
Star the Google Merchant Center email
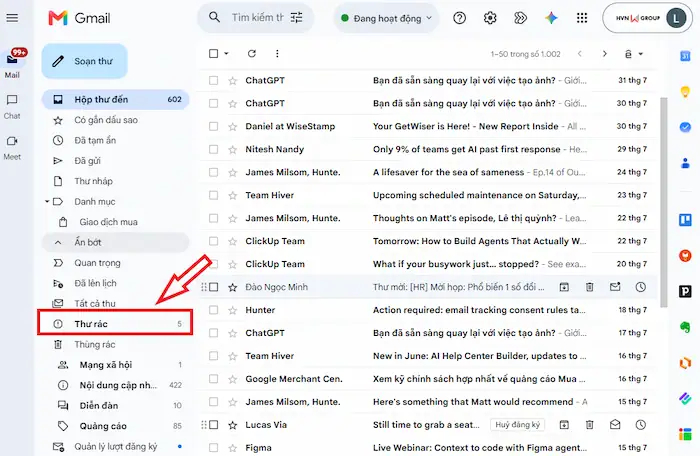(233, 379)
